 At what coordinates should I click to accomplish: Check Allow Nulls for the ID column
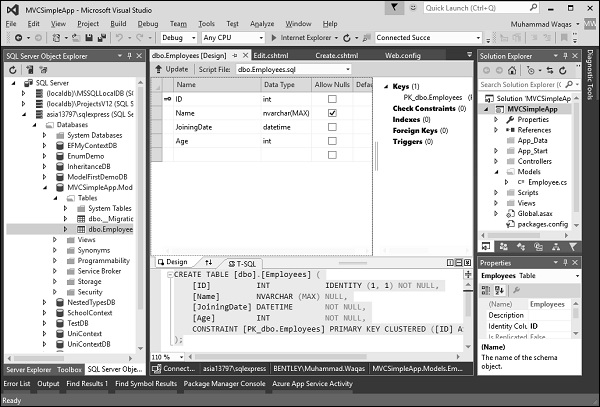click(x=331, y=100)
